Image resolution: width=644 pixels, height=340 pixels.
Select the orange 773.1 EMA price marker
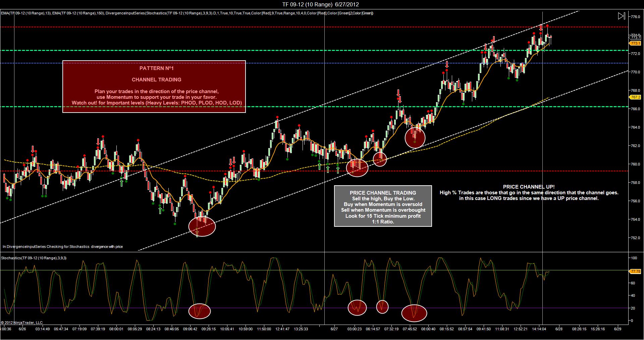pos(635,44)
